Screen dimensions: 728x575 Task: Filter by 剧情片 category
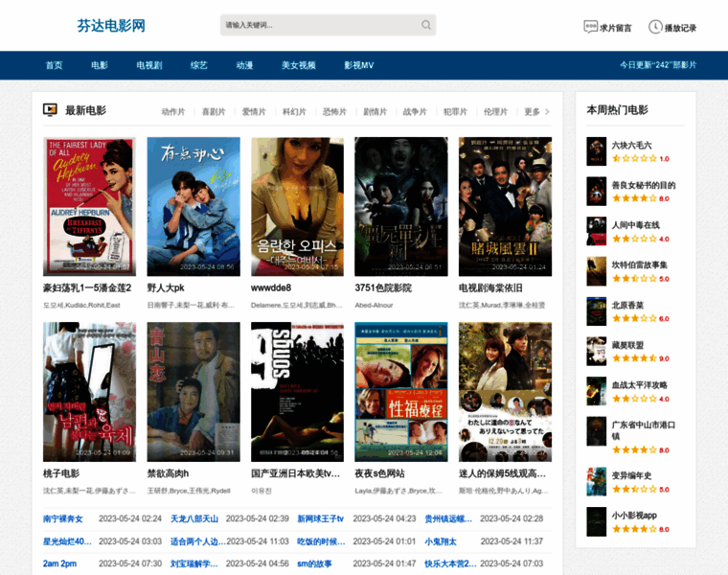pos(375,111)
